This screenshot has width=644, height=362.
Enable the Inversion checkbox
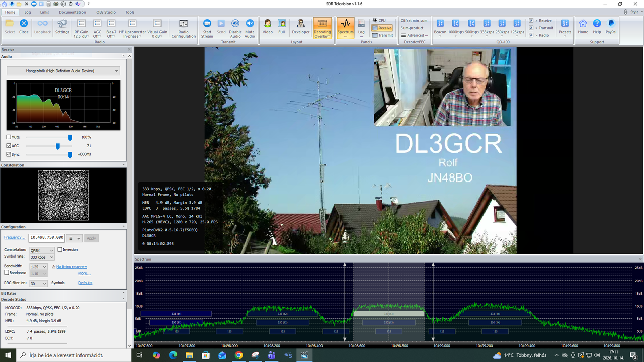coord(60,250)
